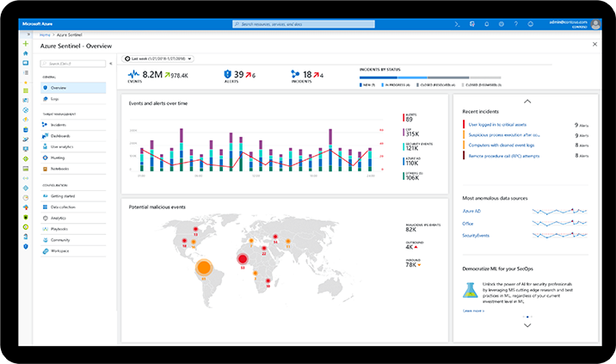Click the Azure AD anomaly sparkline
Image resolution: width=616 pixels, height=364 pixels.
point(559,211)
